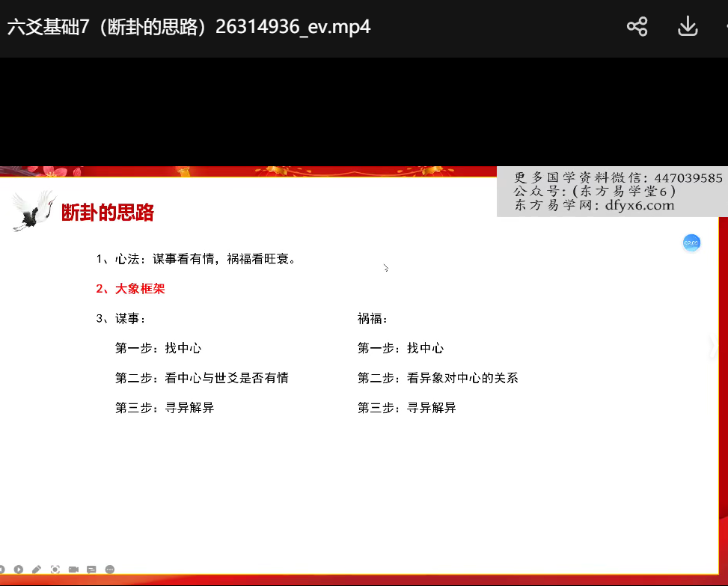This screenshot has height=586, width=728.
Task: Click the blue round timer bubble
Action: [x=691, y=242]
